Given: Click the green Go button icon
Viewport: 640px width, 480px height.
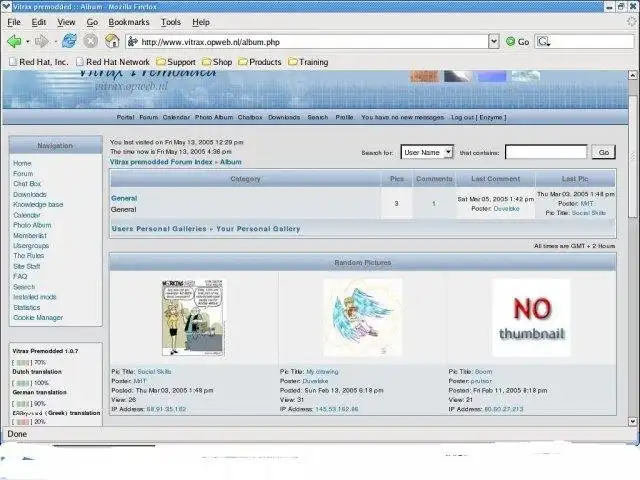Looking at the screenshot, I should pos(510,41).
